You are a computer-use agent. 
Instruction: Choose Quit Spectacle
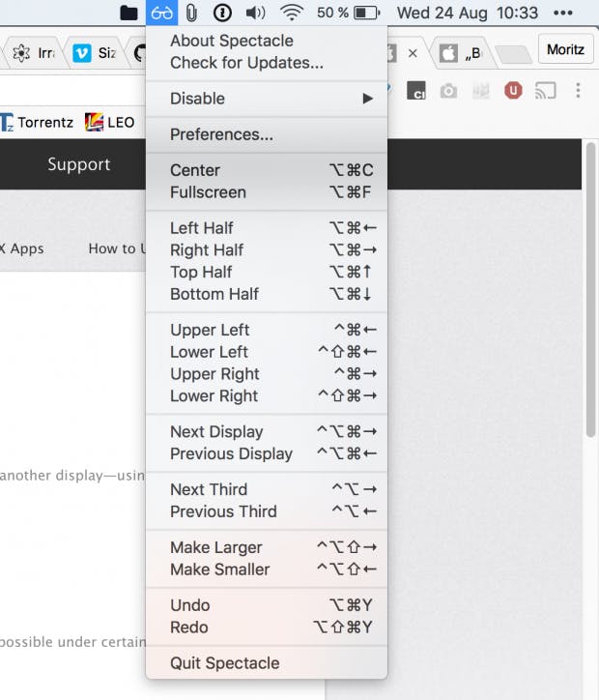(x=267, y=663)
